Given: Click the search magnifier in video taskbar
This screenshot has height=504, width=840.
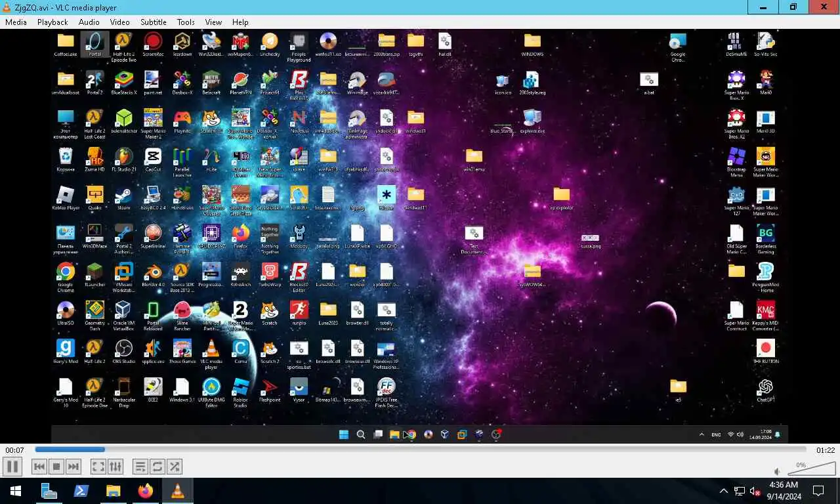Looking at the screenshot, I should click(361, 434).
